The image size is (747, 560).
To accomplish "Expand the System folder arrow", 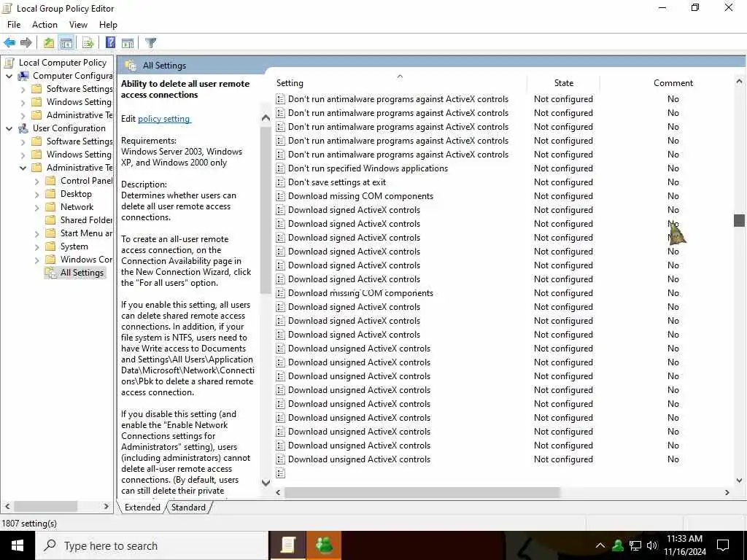I will click(36, 246).
